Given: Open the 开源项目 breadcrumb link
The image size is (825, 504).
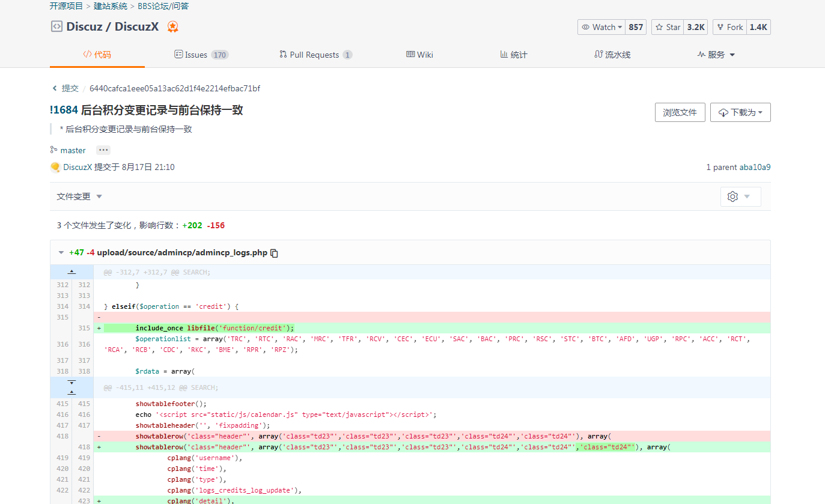Looking at the screenshot, I should click(66, 6).
